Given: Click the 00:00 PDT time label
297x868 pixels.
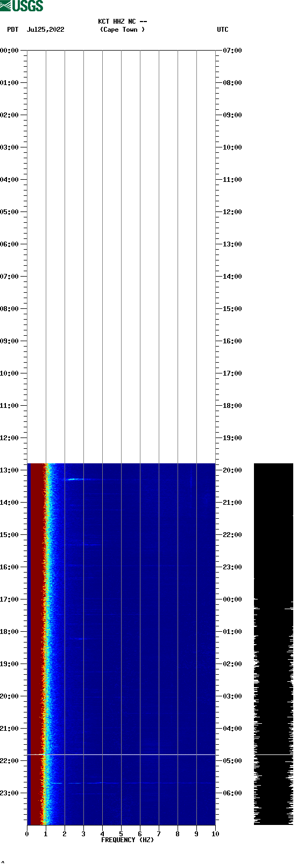Looking at the screenshot, I should coord(10,51).
